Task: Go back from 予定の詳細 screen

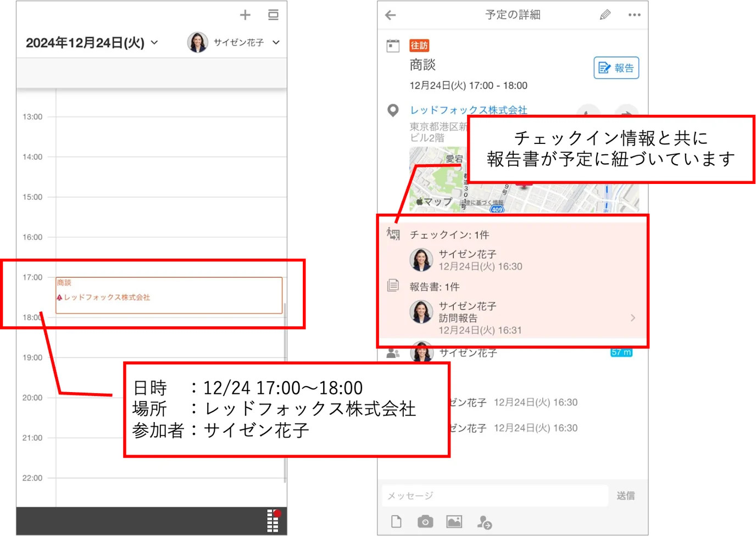Action: click(391, 15)
